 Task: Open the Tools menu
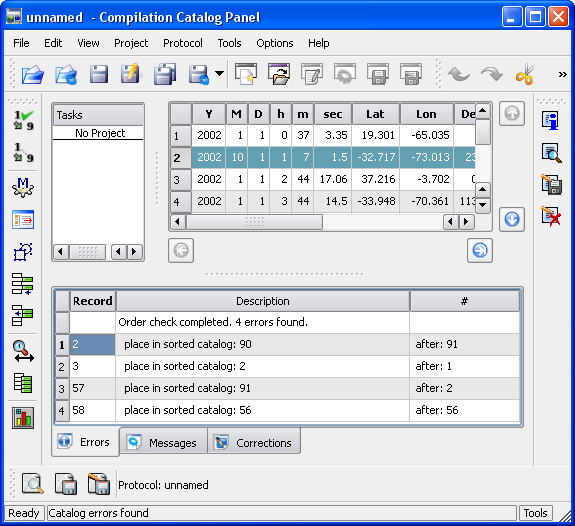tap(229, 43)
